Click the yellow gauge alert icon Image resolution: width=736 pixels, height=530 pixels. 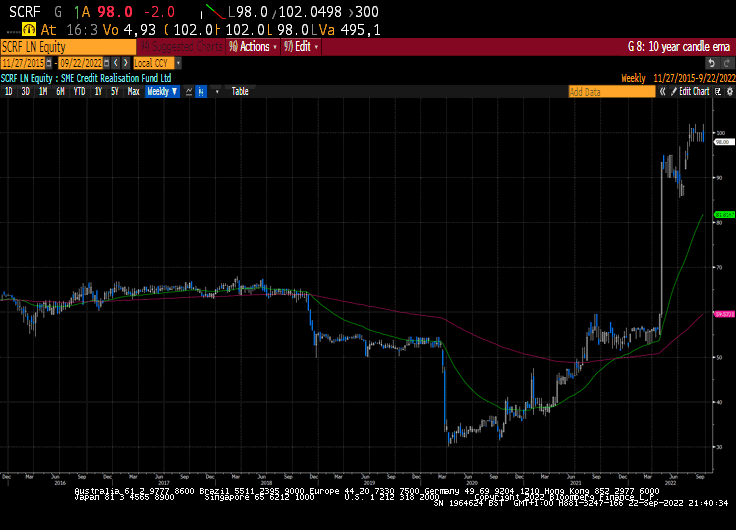click(29, 30)
